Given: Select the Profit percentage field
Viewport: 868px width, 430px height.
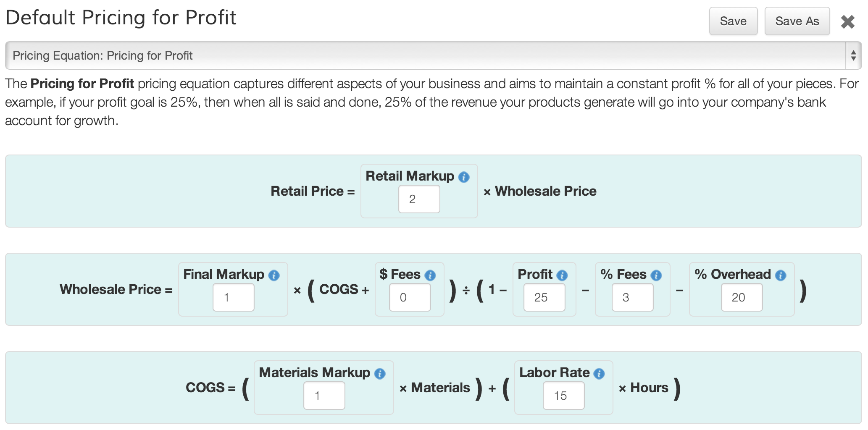Looking at the screenshot, I should pyautogui.click(x=544, y=297).
